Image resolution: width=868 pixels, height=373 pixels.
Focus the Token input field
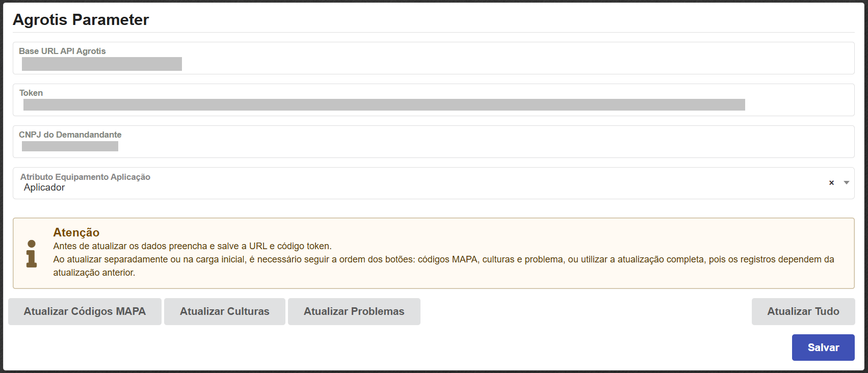[x=433, y=105]
